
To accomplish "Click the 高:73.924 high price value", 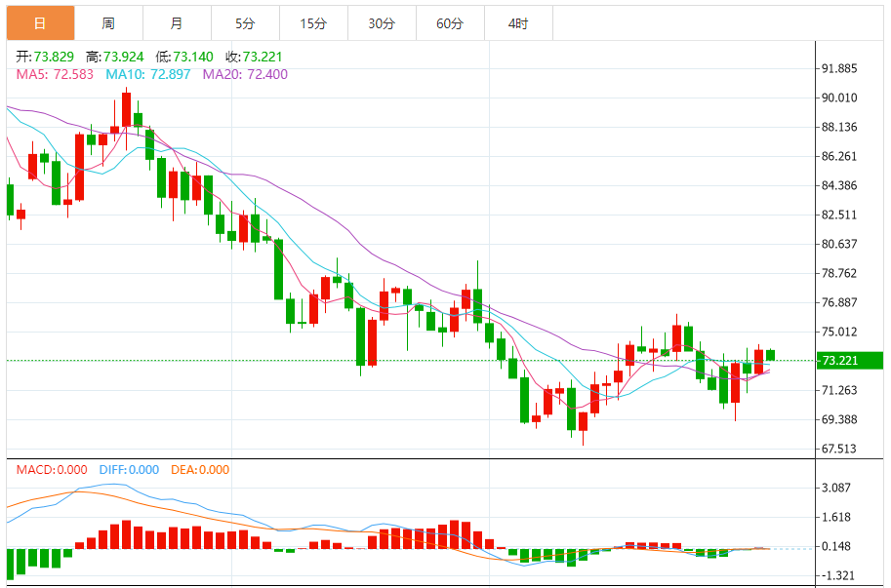I will pyautogui.click(x=115, y=57).
